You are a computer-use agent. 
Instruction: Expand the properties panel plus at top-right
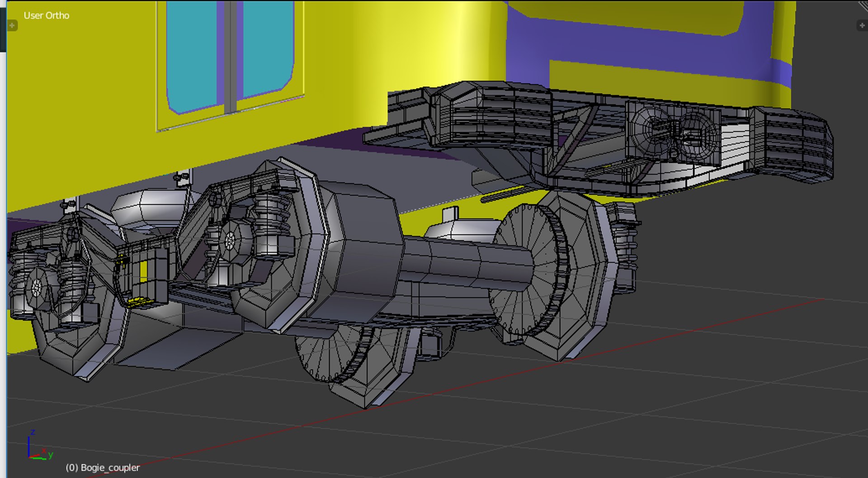tap(862, 26)
